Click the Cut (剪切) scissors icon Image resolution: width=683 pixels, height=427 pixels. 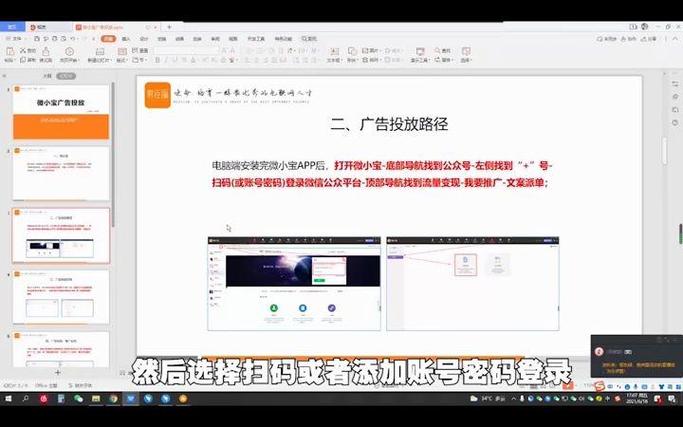23,51
